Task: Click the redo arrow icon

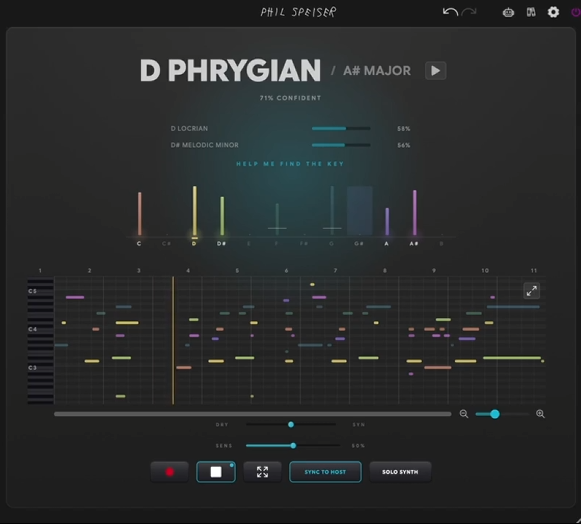Action: click(x=469, y=12)
